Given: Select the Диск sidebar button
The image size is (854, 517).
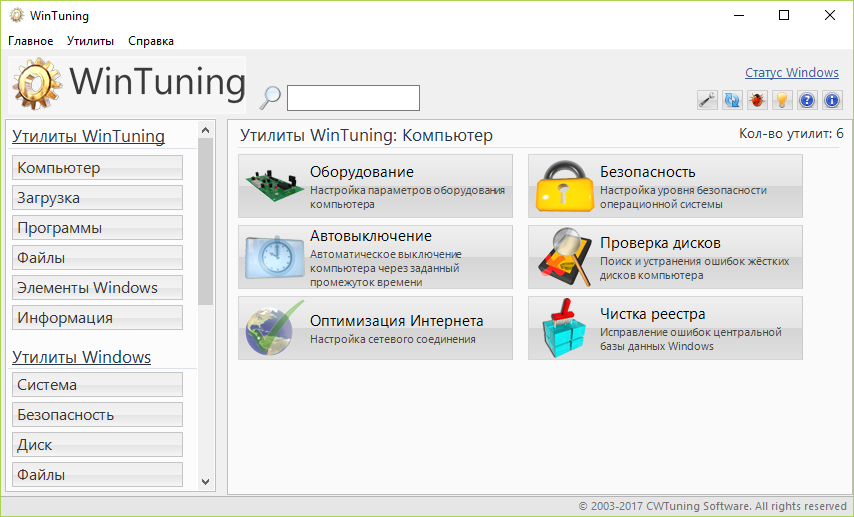Looking at the screenshot, I should [x=97, y=445].
